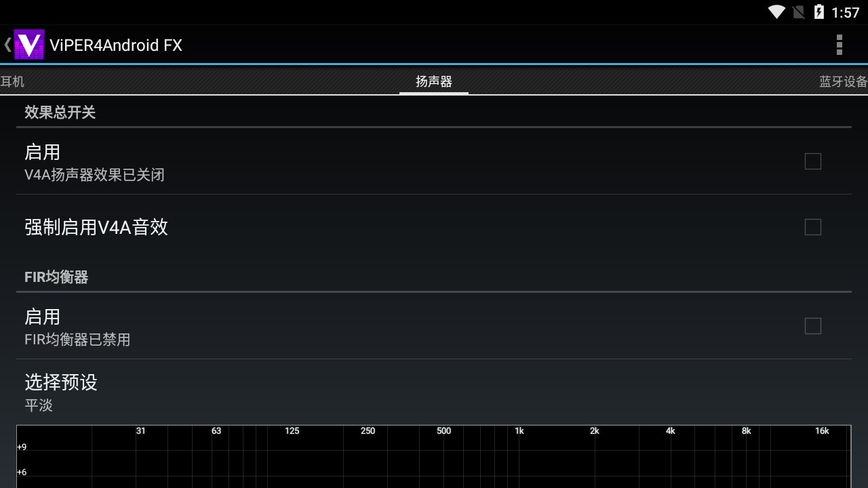Tap the 1:57 clock in status bar
Screen dimensions: 868x488
click(846, 12)
